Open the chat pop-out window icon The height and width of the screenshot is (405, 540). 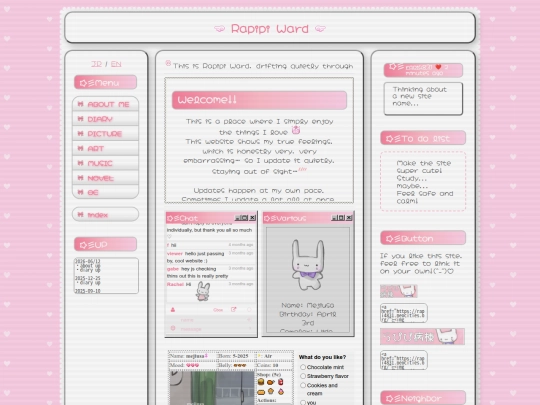[x=233, y=309]
